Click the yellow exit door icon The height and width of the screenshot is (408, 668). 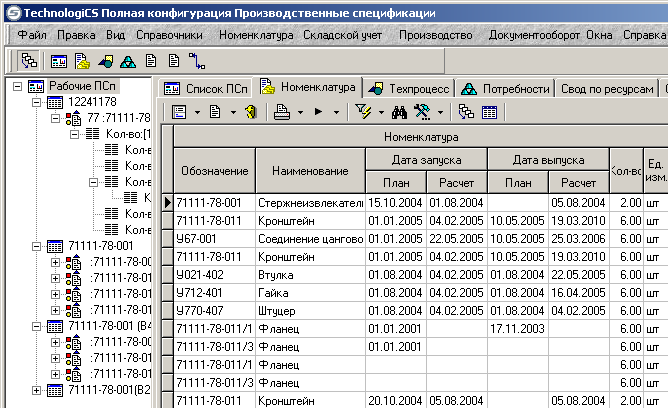pos(249,113)
